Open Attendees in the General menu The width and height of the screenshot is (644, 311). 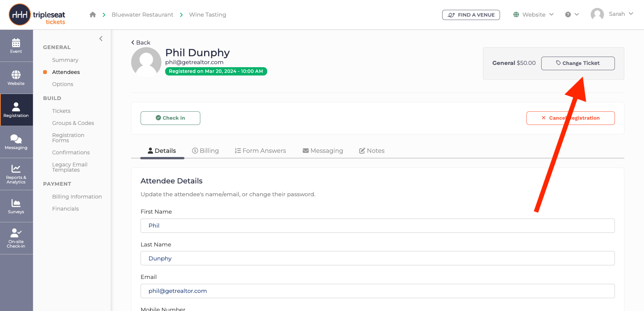coord(66,72)
